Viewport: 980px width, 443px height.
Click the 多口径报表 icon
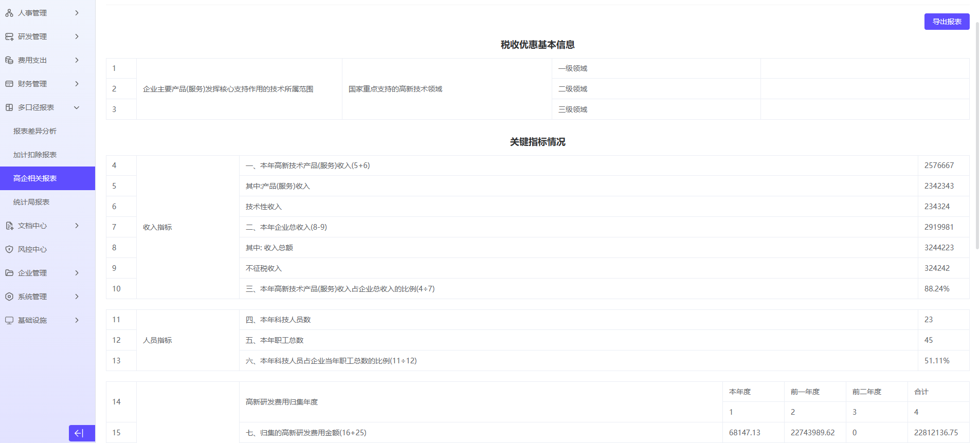coord(9,107)
